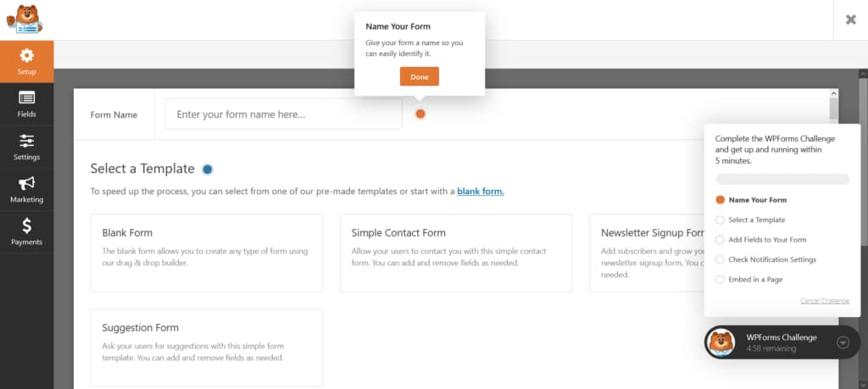The width and height of the screenshot is (868, 389).
Task: Close the form builder with the X
Action: pyautogui.click(x=851, y=20)
